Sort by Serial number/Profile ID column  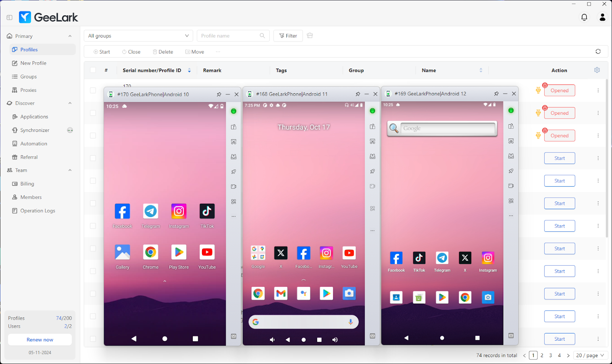189,70
